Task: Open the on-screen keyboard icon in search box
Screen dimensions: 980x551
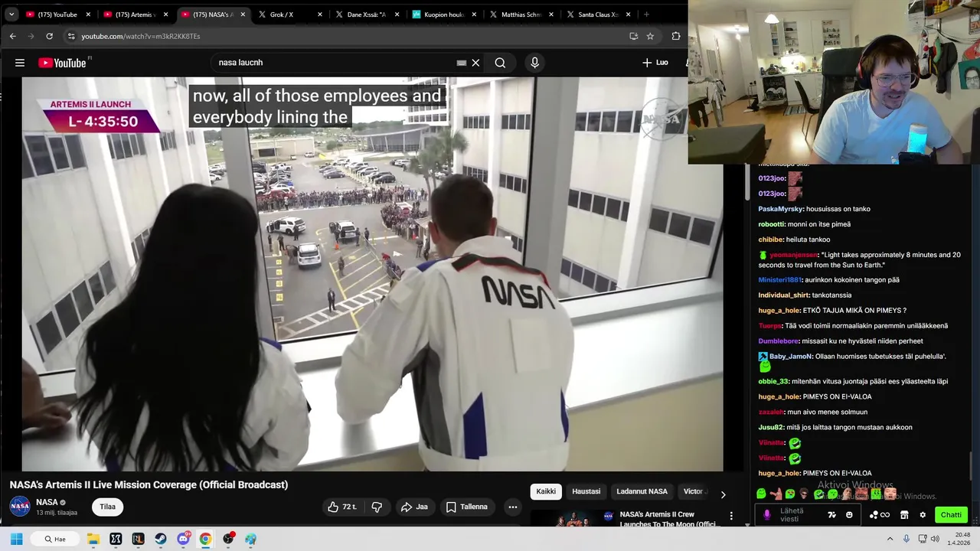Action: pyautogui.click(x=461, y=63)
